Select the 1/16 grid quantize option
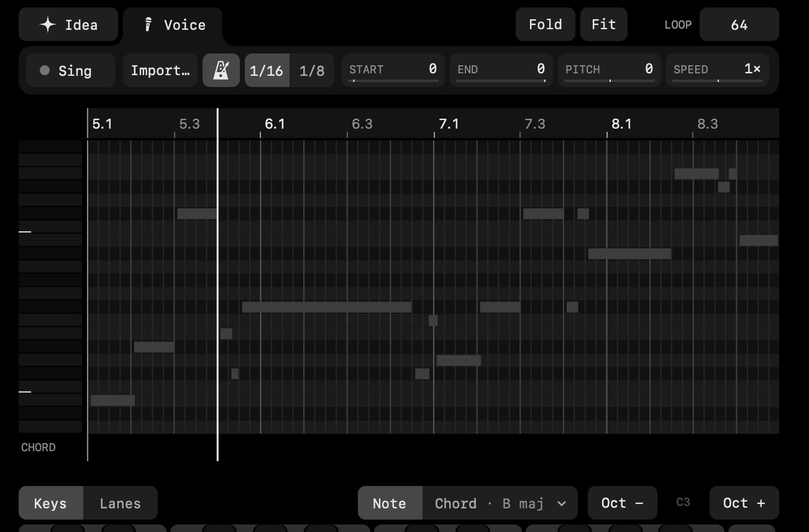This screenshot has width=809, height=532. [267, 70]
